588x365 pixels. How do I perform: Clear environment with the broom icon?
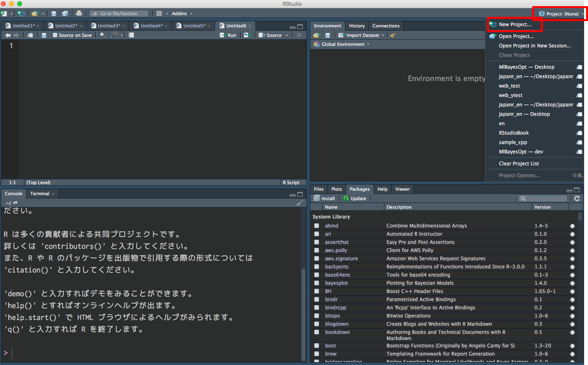tap(393, 35)
